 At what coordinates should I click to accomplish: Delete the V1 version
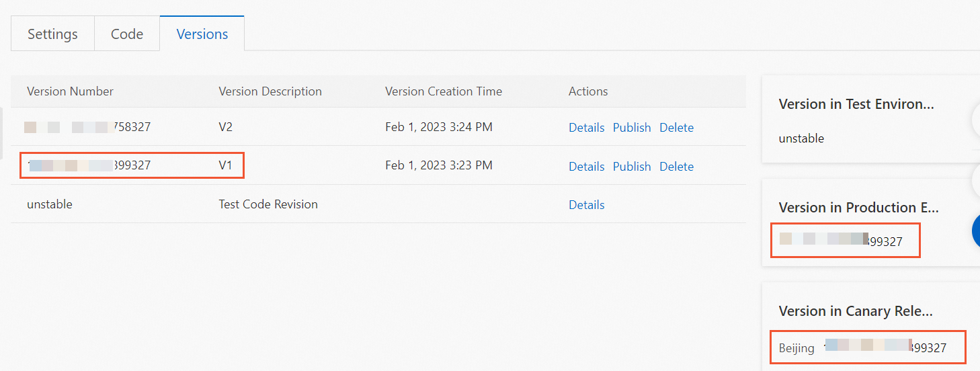(676, 167)
